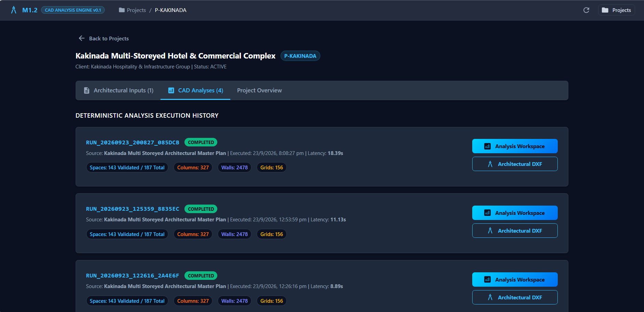Viewport: 644px width, 312px height.
Task: Click the Architectural Inputs document icon
Action: coord(87,90)
